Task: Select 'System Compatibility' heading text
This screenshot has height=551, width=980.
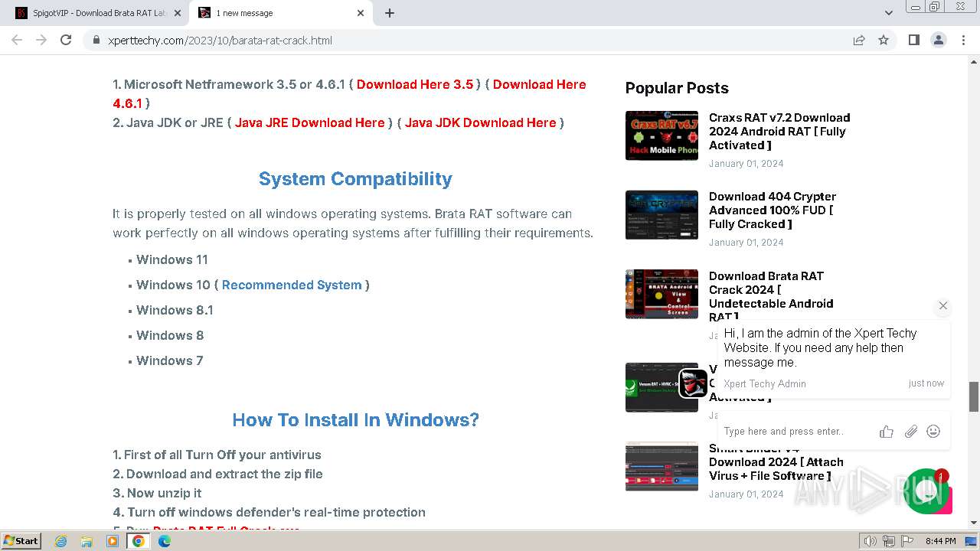Action: [x=355, y=179]
